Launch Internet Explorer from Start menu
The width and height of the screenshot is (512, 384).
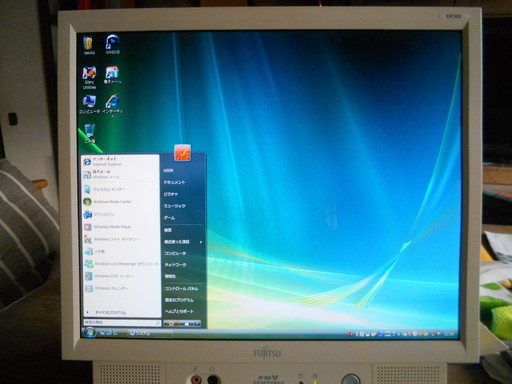[x=120, y=162]
